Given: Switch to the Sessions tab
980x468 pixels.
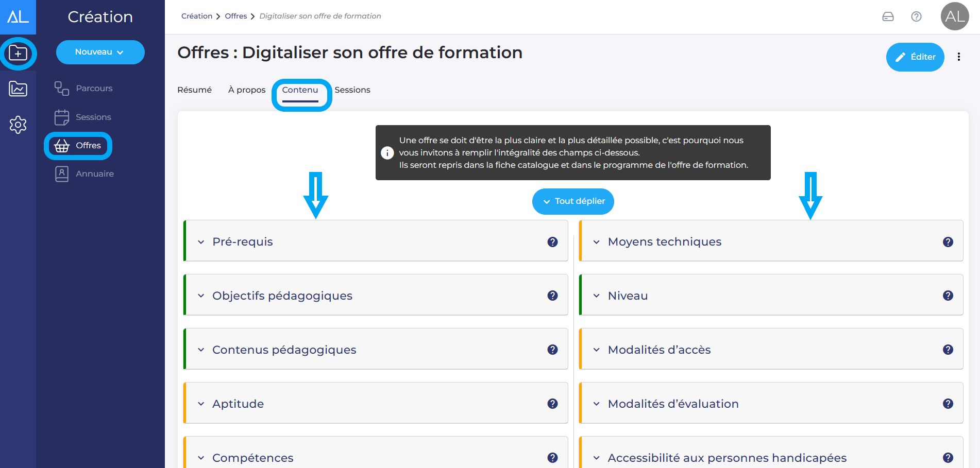Looking at the screenshot, I should pos(352,90).
